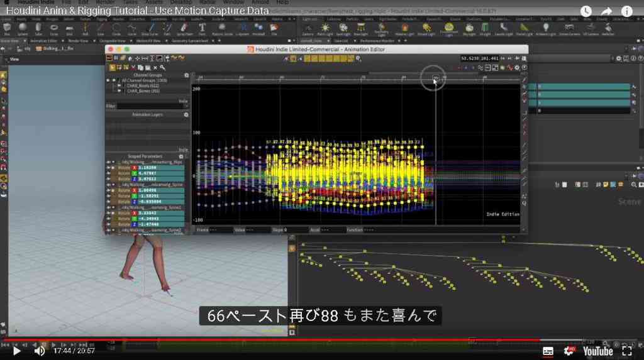
Task: Toggle mute with the speaker icon
Action: [x=40, y=351]
